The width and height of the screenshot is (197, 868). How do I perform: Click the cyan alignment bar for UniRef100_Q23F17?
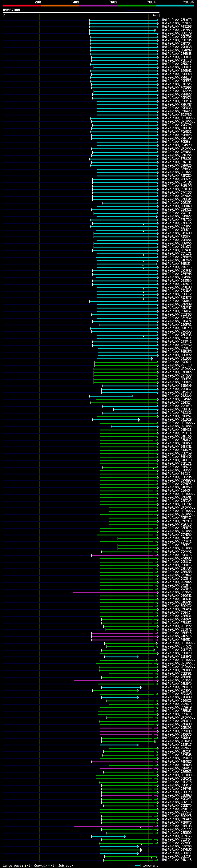pyautogui.click(x=119, y=745)
